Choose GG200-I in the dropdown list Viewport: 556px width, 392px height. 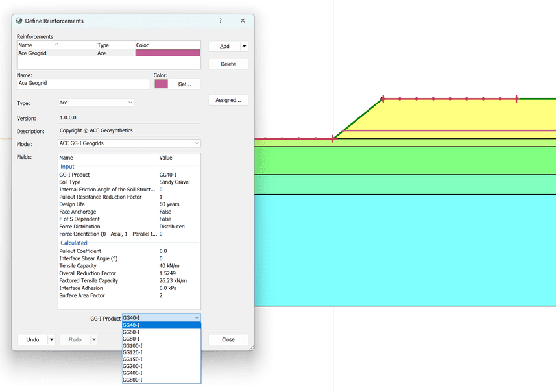click(x=162, y=366)
